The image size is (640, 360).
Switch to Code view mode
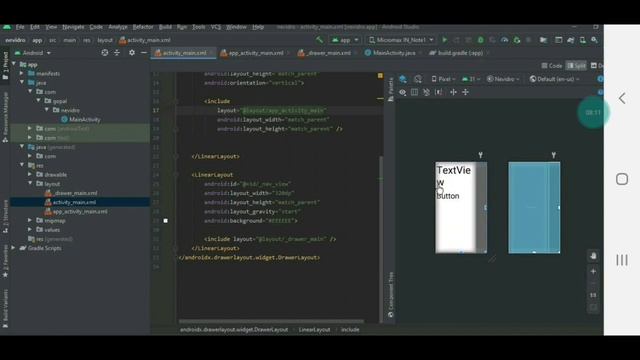(551, 66)
